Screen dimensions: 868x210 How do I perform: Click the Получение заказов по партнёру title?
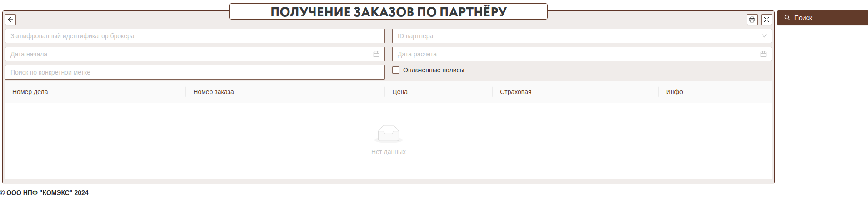click(x=388, y=12)
